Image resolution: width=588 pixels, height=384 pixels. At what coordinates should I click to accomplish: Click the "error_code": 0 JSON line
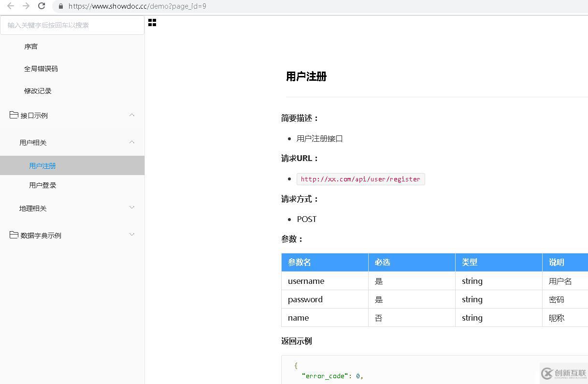(x=332, y=376)
